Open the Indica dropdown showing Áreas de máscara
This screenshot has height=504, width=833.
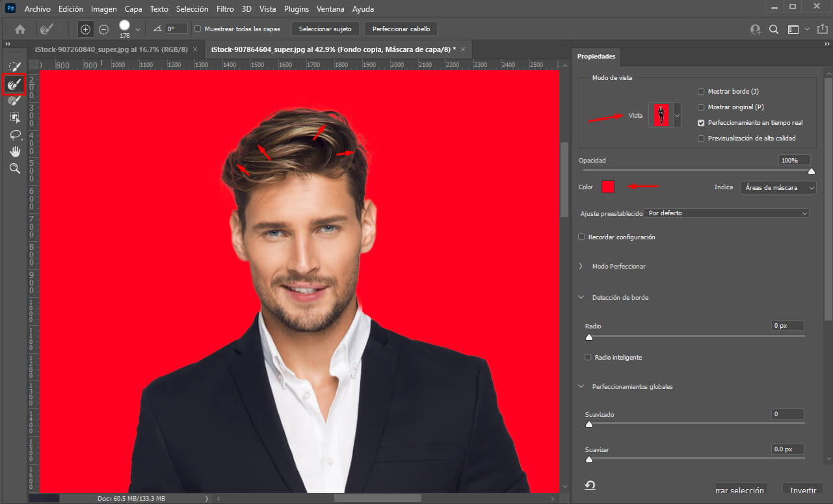click(x=778, y=187)
